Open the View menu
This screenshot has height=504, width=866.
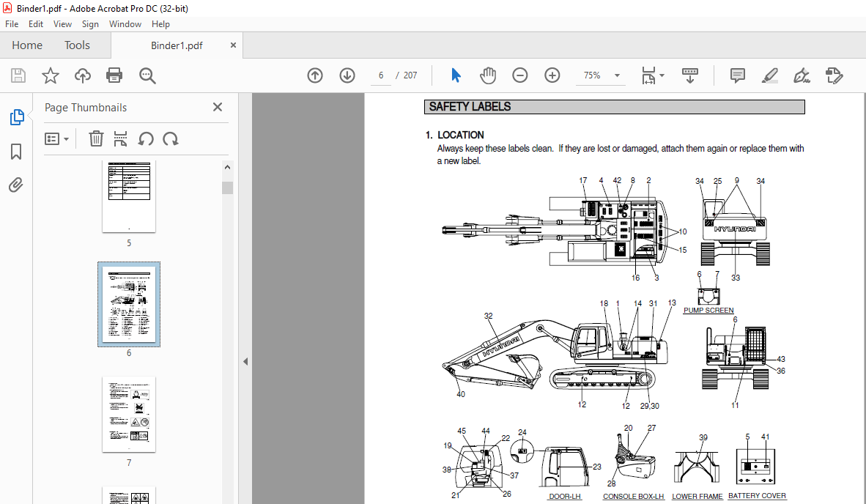pos(62,24)
